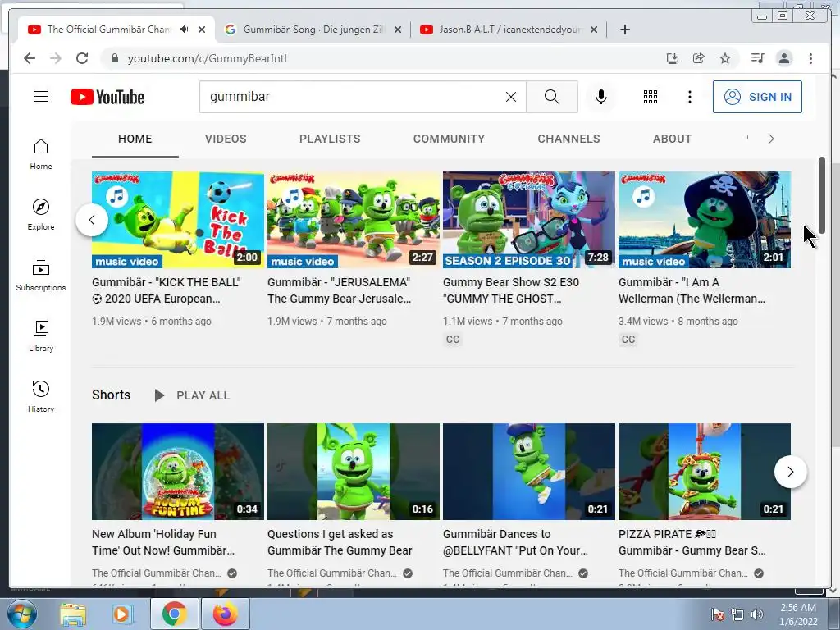Click PLAY ALL for Shorts
Viewport: 840px width, 630px height.
[192, 395]
